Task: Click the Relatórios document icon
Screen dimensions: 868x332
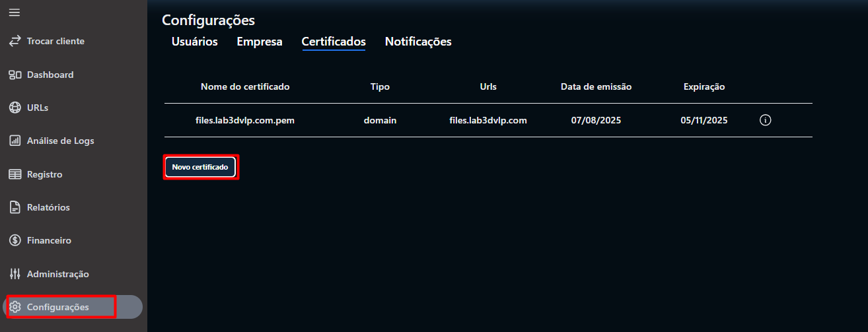Action: 15,207
